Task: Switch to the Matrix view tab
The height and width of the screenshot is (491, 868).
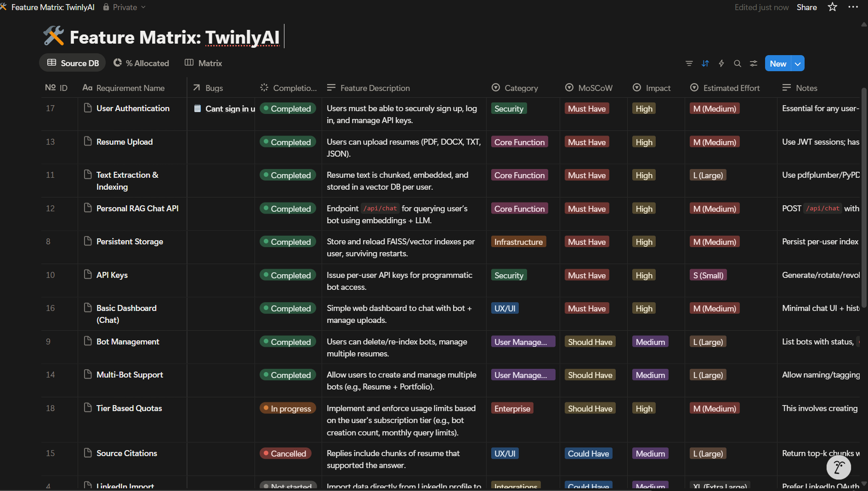Action: (x=203, y=63)
